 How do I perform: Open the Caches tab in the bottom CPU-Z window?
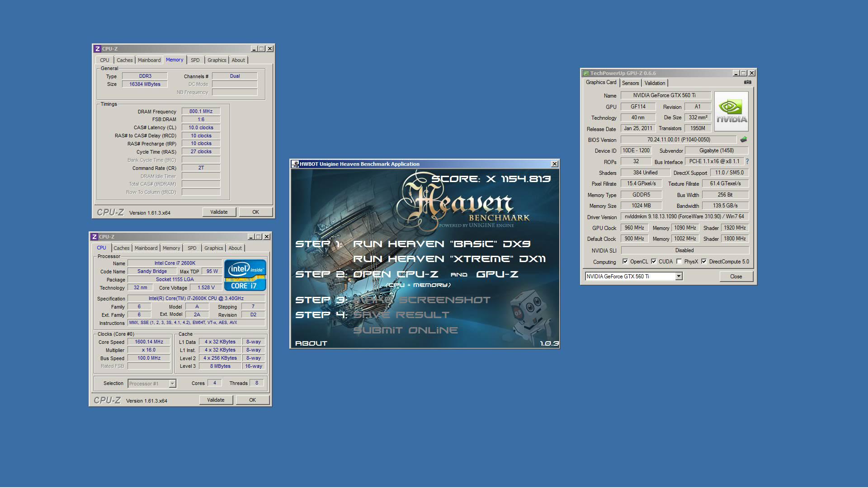click(122, 248)
